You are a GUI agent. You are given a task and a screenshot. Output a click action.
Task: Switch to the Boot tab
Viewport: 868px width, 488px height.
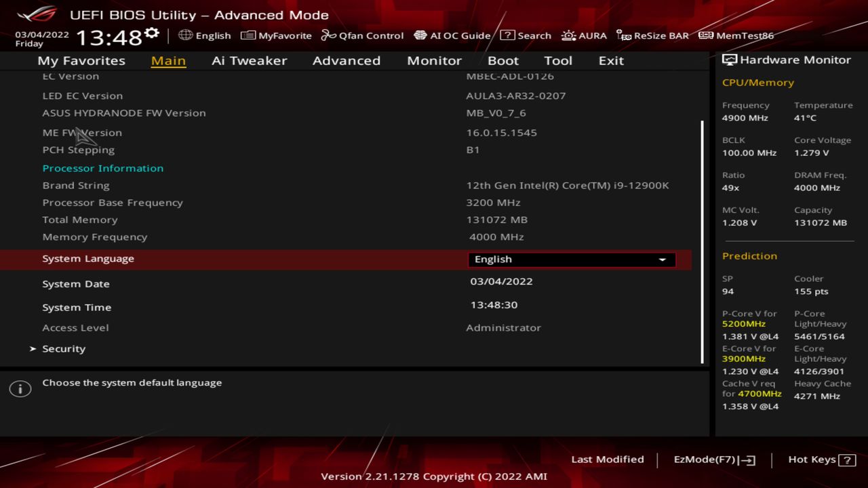[503, 60]
